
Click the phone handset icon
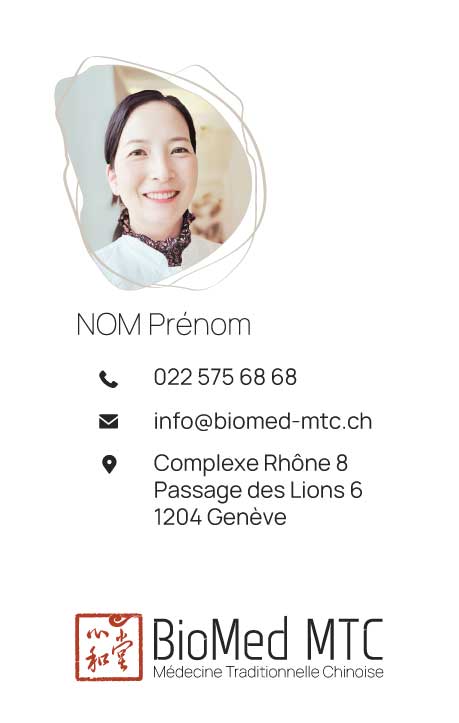108,379
